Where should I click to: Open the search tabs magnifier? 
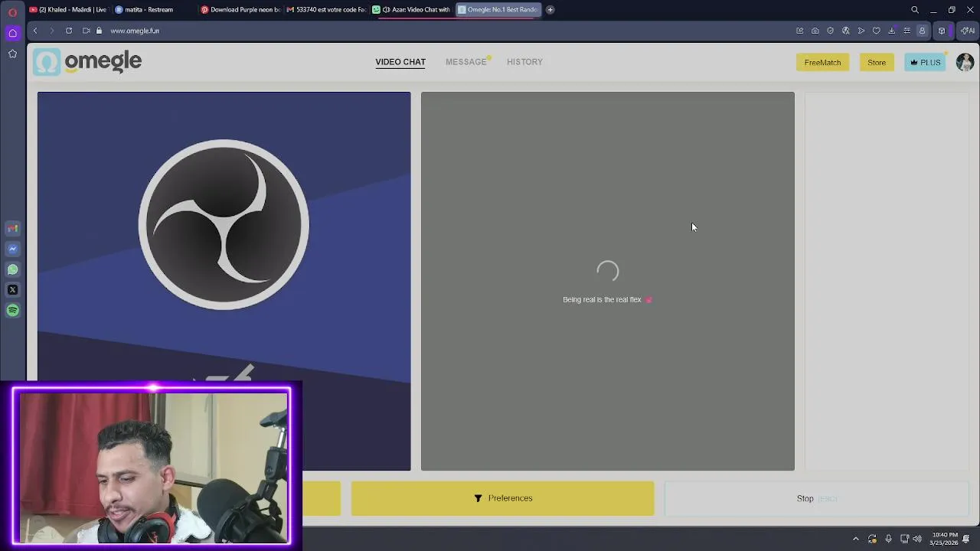pyautogui.click(x=915, y=10)
